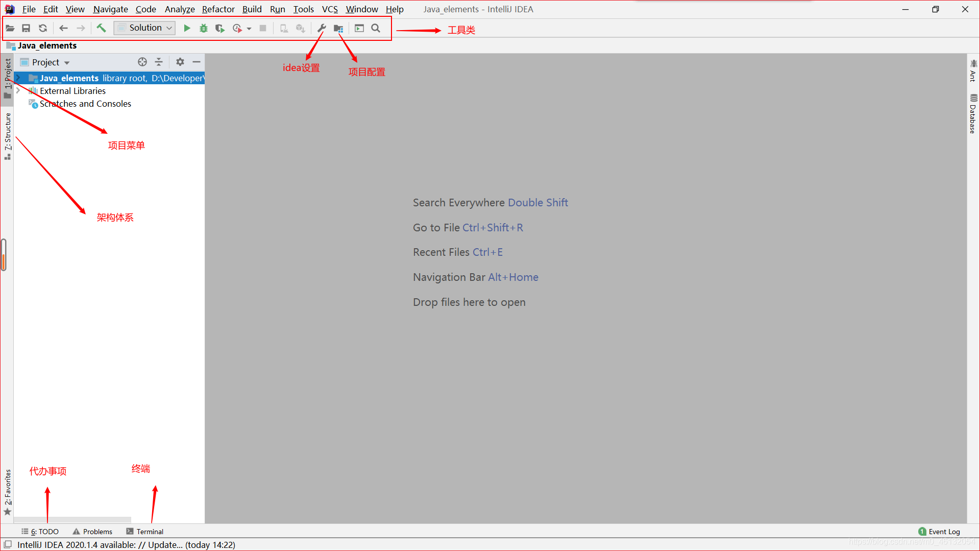Click the Run Anything window icon
980x551 pixels.
(x=359, y=28)
